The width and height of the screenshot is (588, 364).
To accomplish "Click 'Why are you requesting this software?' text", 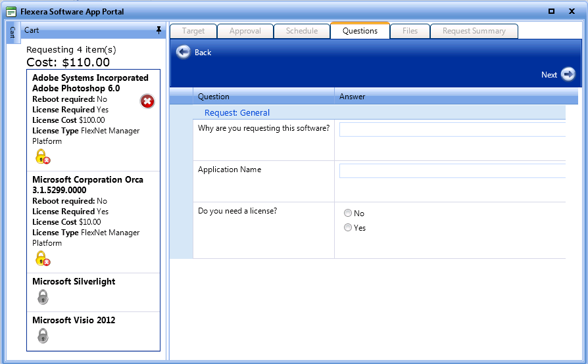I will point(264,128).
